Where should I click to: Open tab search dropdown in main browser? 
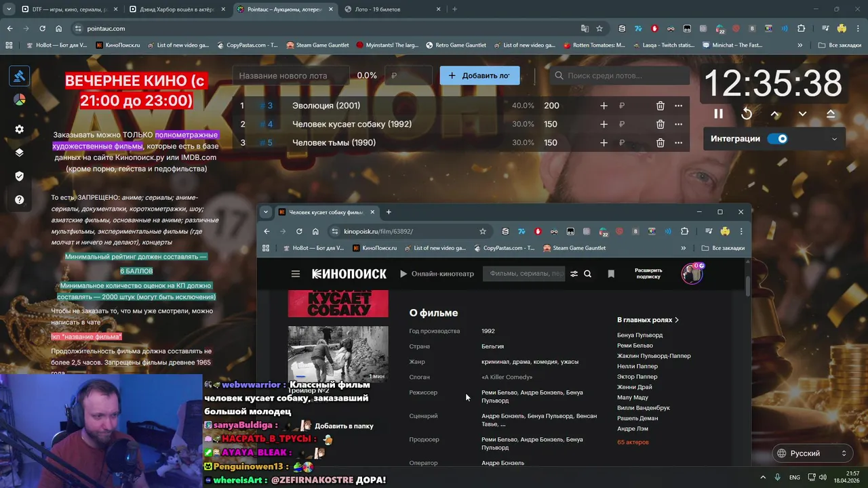[8, 9]
